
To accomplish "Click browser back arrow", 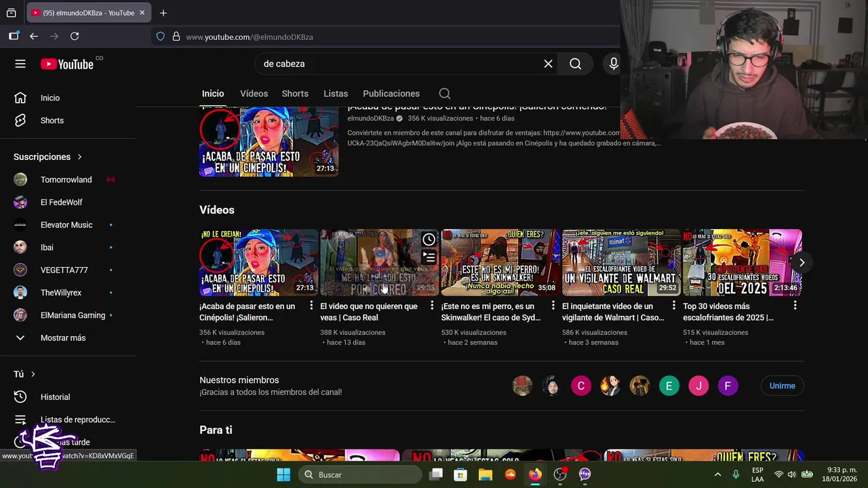I will point(34,37).
